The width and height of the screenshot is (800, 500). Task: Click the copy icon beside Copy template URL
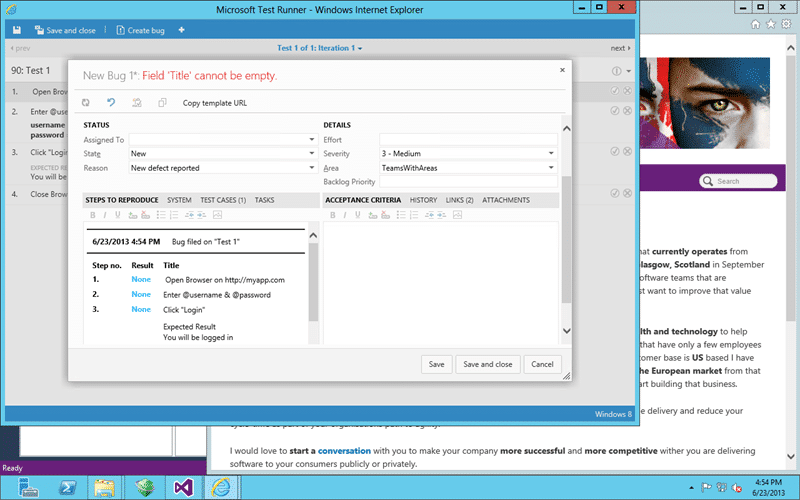(x=162, y=103)
